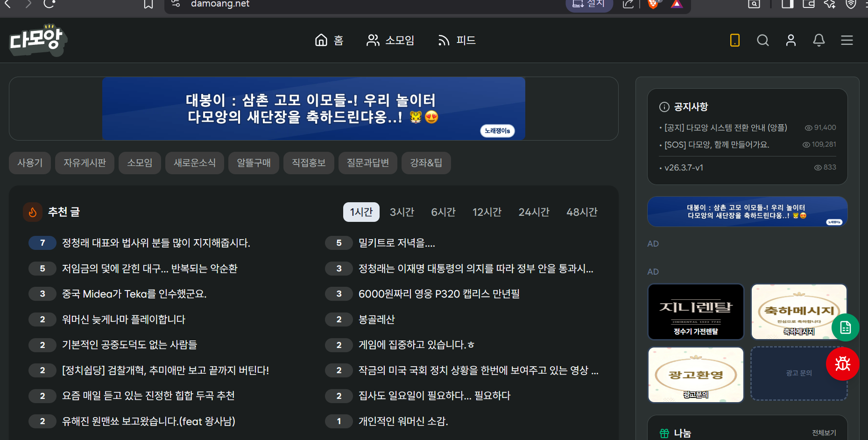Viewport: 868px width, 440px height.
Task: Click the flame icon beside 추천 글
Action: pos(33,212)
